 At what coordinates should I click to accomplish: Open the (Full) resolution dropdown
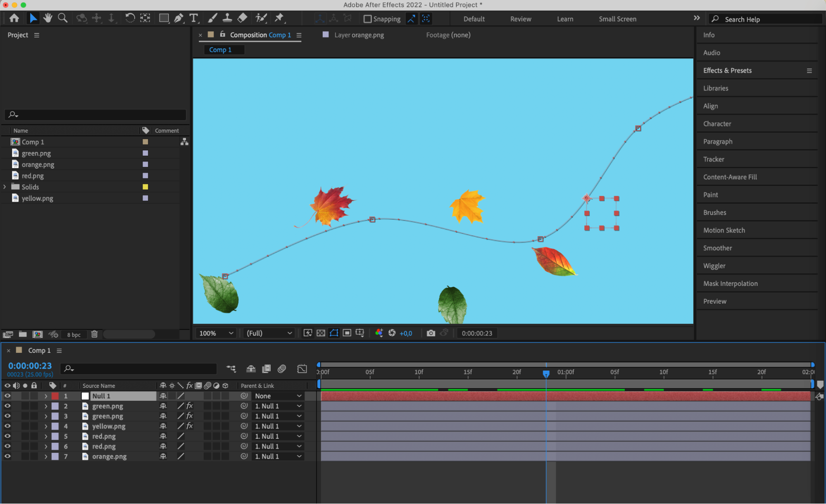point(269,333)
